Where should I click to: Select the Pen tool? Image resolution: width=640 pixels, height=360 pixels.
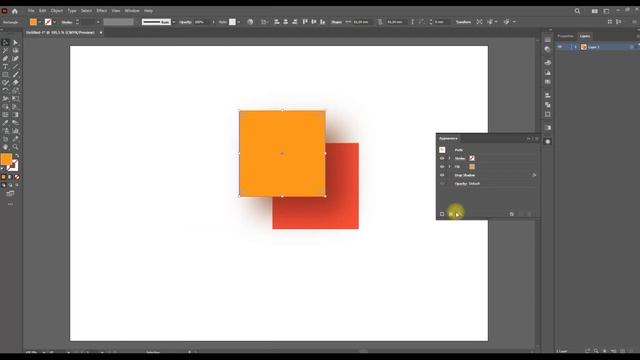[5, 59]
